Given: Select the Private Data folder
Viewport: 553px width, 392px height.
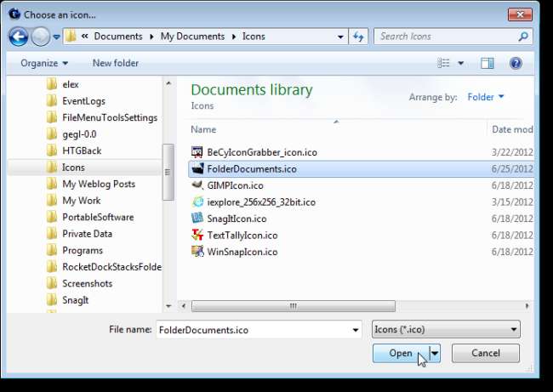Looking at the screenshot, I should pyautogui.click(x=87, y=233).
